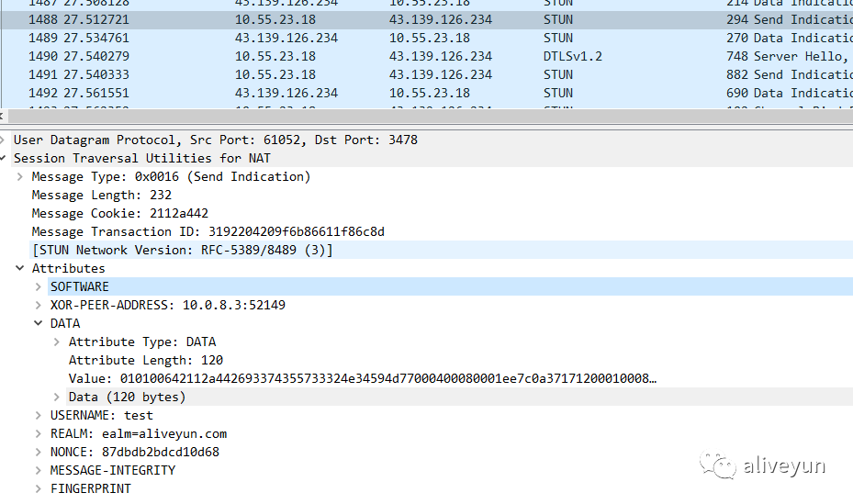The width and height of the screenshot is (853, 504).
Task: Expand the USERNAME: test attribute
Action: (39, 415)
